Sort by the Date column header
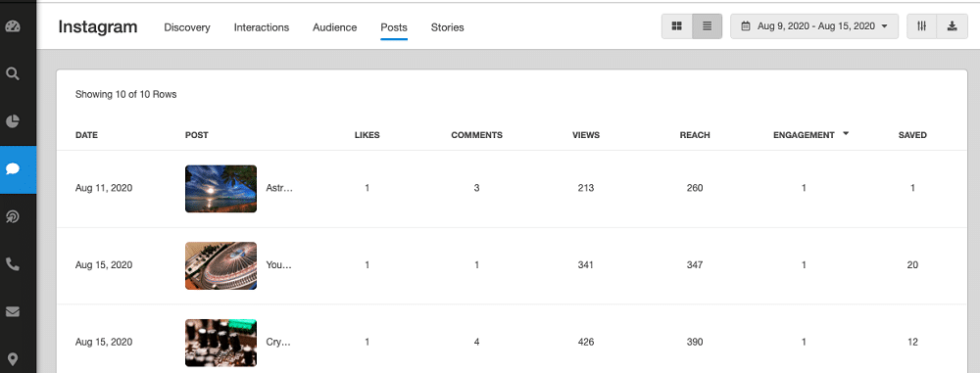This screenshot has height=373, width=980. 87,135
